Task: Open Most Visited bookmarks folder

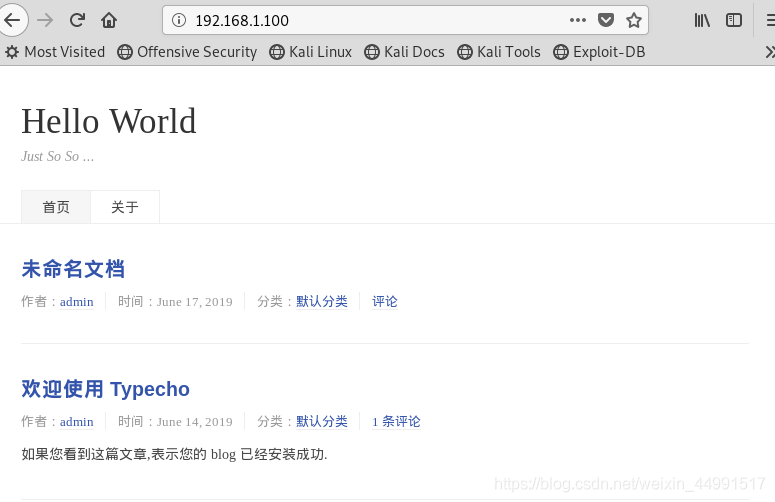Action: click(x=55, y=52)
